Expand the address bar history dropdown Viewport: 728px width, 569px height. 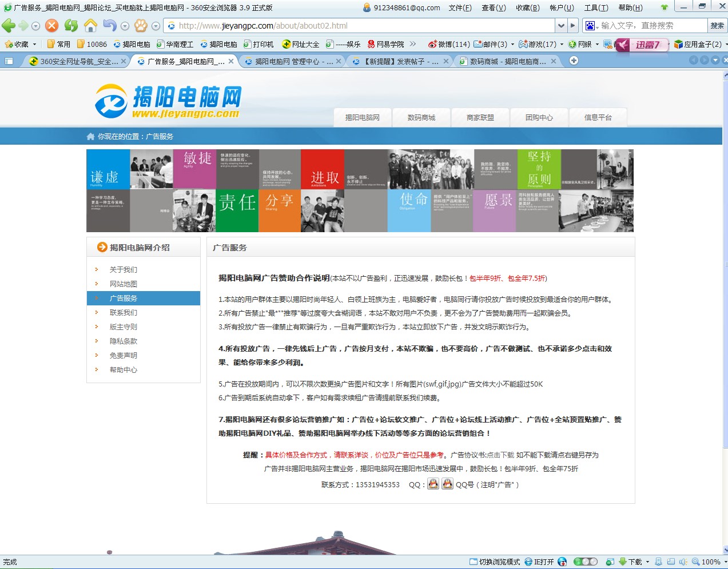point(561,26)
